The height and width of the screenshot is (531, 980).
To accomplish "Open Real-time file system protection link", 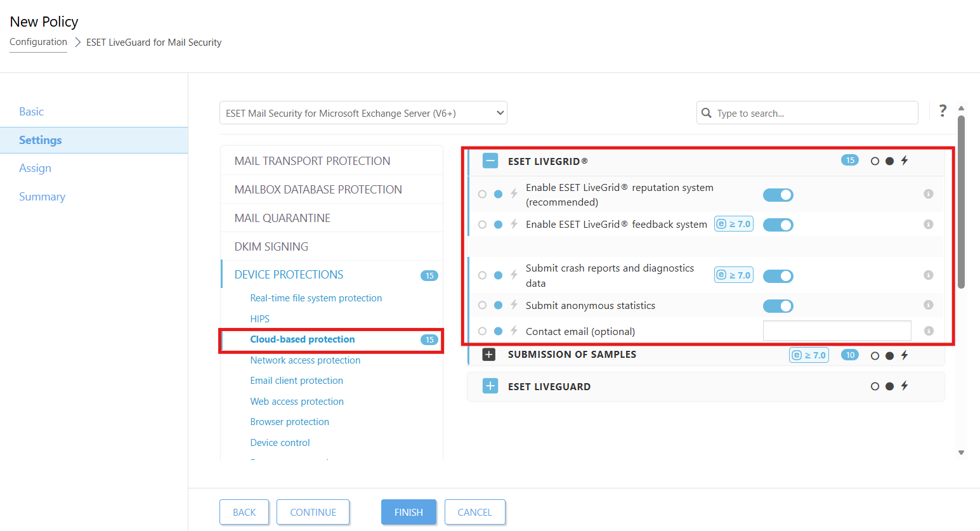I will [316, 298].
